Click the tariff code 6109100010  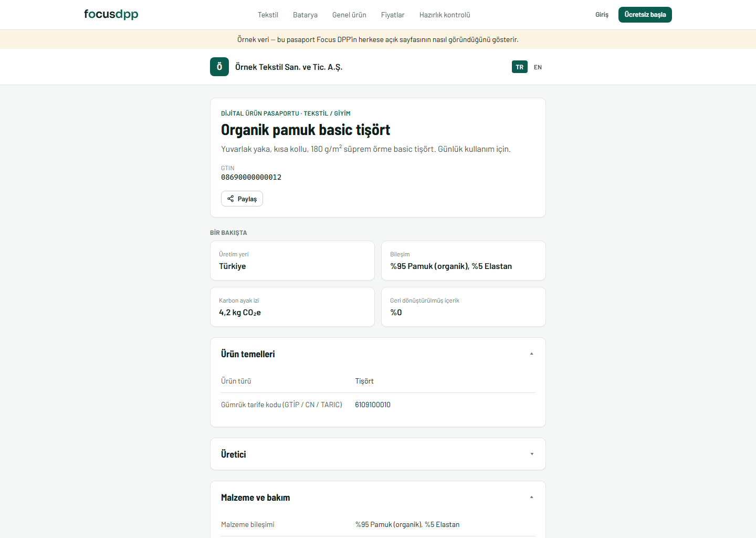(373, 405)
